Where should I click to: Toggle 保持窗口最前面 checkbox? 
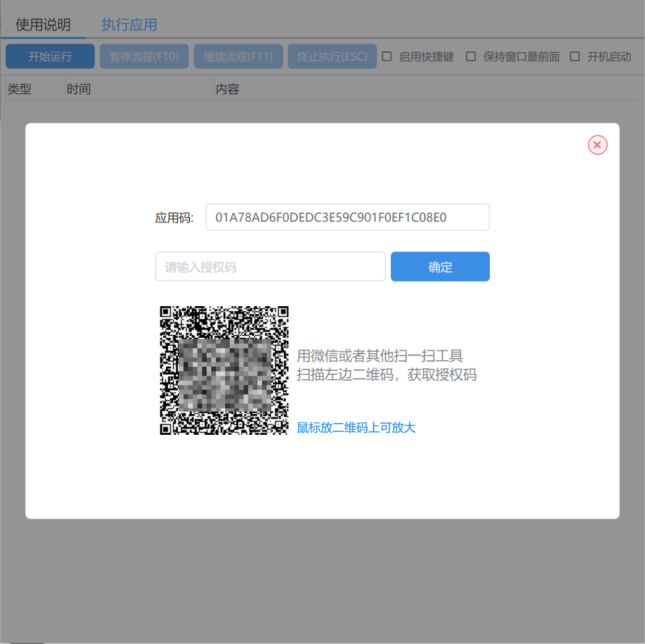tap(471, 56)
